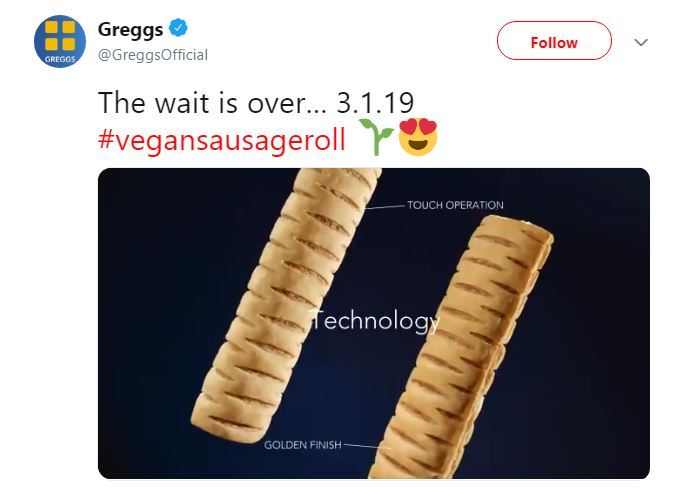688x500 pixels.
Task: Follow the Greggs account
Action: 554,41
